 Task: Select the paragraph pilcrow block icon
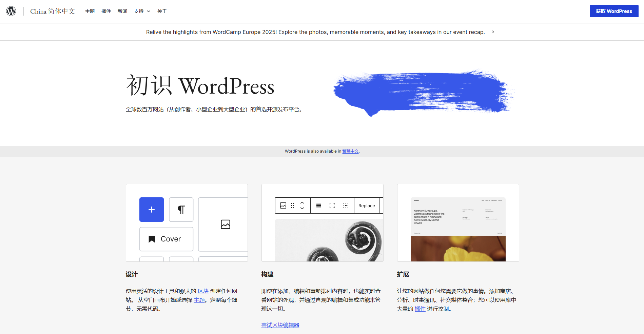pos(181,210)
